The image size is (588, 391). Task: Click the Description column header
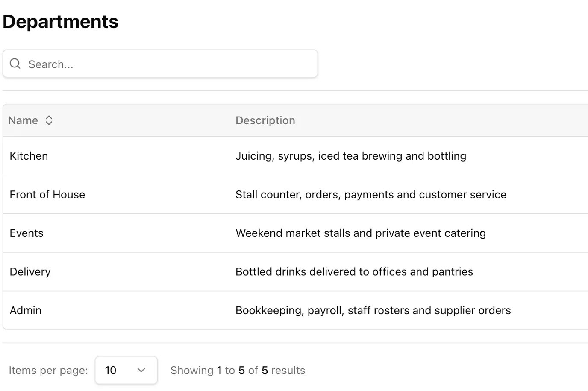point(265,120)
